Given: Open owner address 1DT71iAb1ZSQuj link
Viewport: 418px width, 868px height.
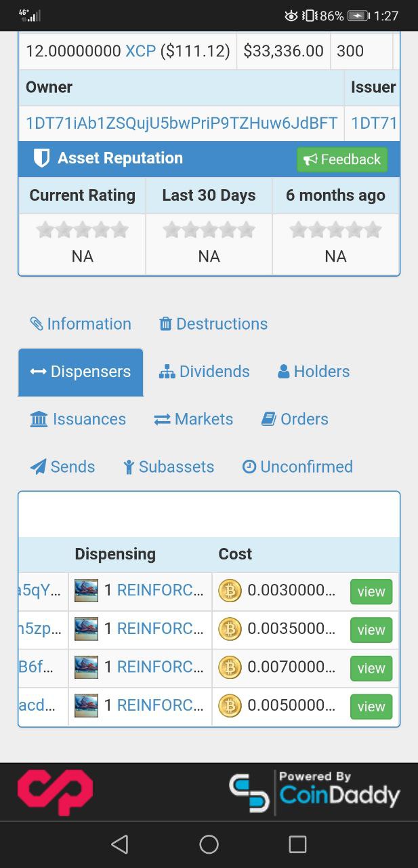Looking at the screenshot, I should (x=181, y=123).
